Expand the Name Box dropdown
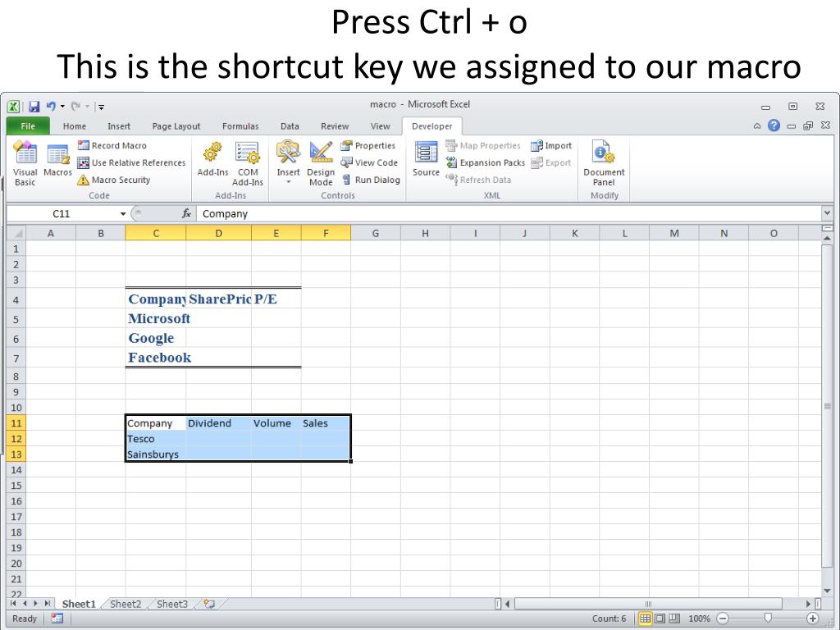Viewport: 840px width, 630px height. point(123,214)
